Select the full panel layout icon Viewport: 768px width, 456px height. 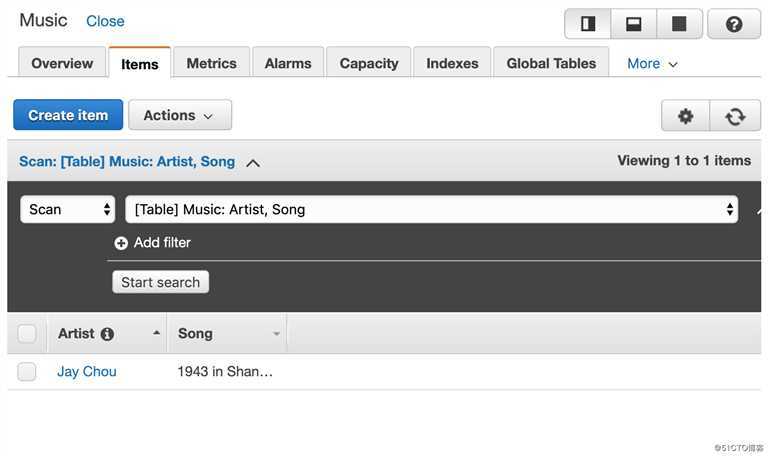click(679, 24)
